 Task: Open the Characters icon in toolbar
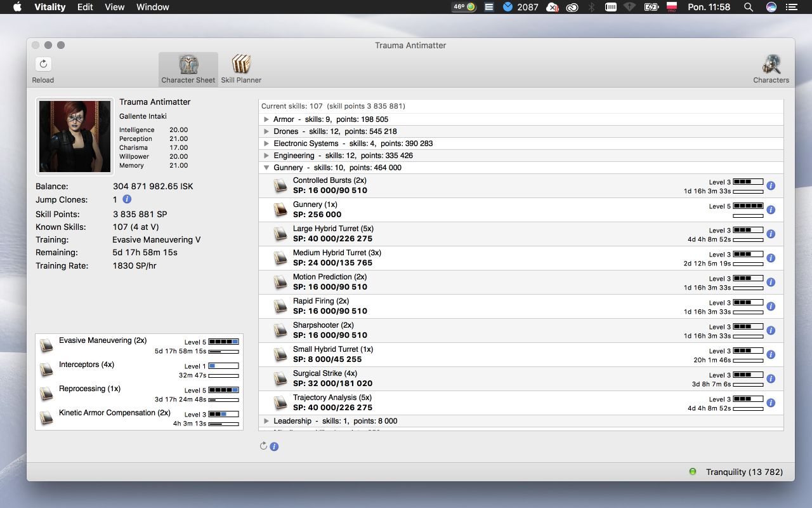point(771,64)
